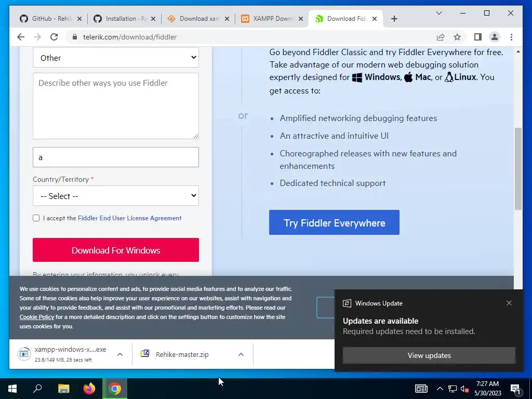Go back to the previous page

(x=21, y=37)
